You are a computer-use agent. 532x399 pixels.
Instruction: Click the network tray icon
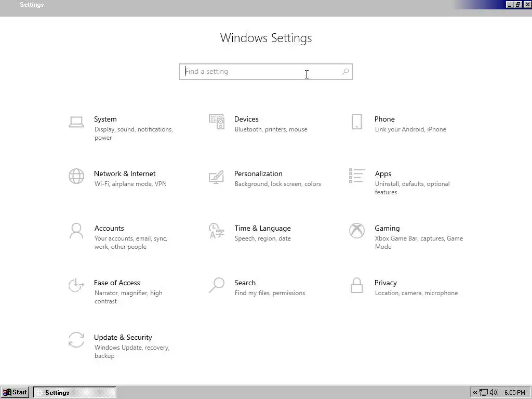(484, 393)
